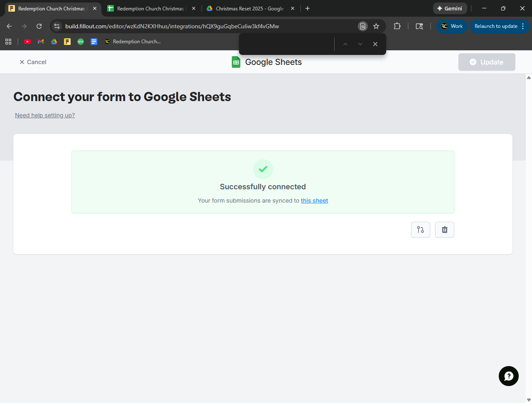Viewport: 532px width, 406px height.
Task: Open the Google Docs bookmark icon
Action: [x=94, y=42]
